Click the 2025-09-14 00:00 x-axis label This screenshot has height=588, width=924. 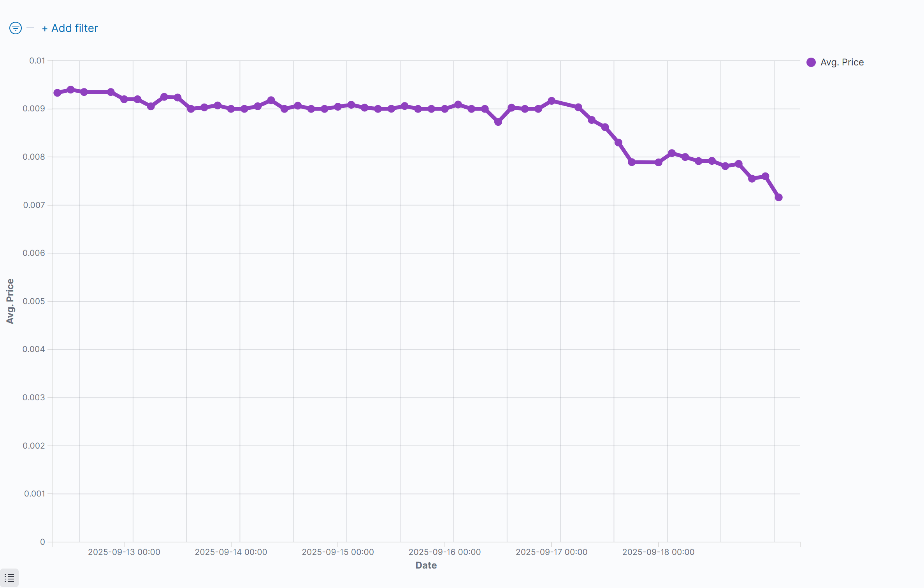point(231,552)
